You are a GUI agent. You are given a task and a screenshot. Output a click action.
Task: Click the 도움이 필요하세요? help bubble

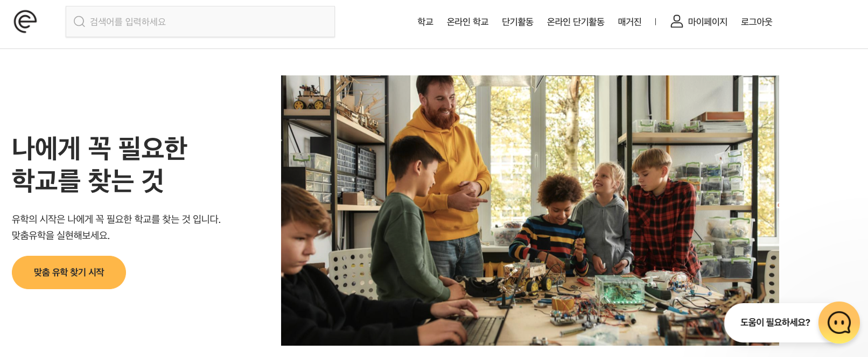point(775,323)
